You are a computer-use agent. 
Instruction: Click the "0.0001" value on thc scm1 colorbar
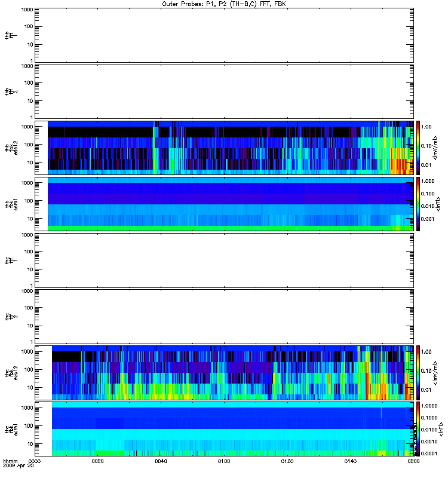(x=429, y=454)
